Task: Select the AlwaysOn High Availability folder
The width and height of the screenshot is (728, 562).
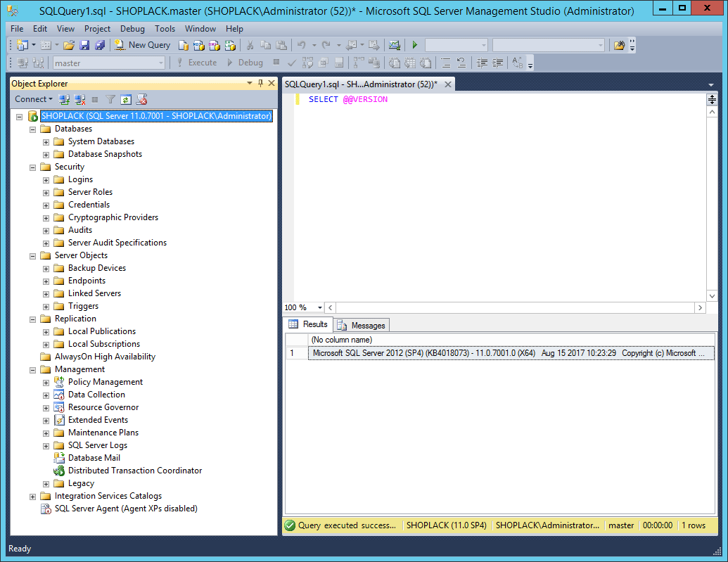Action: point(105,357)
